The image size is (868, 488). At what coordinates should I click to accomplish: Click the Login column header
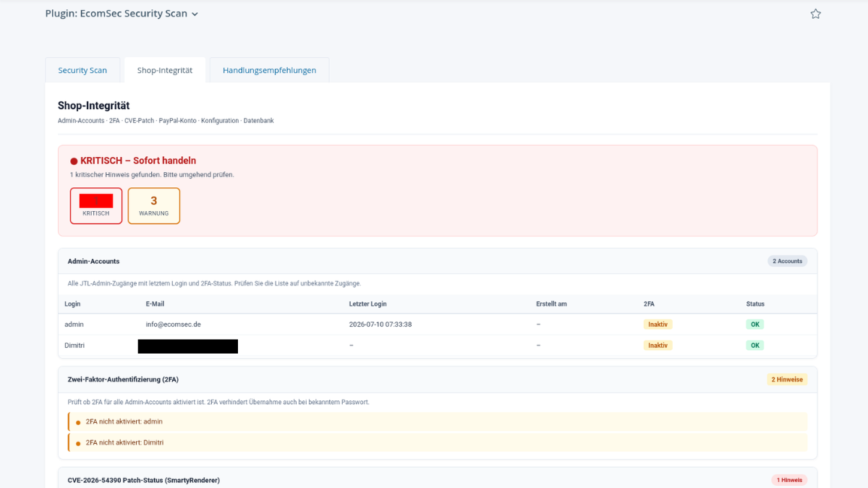(x=72, y=304)
